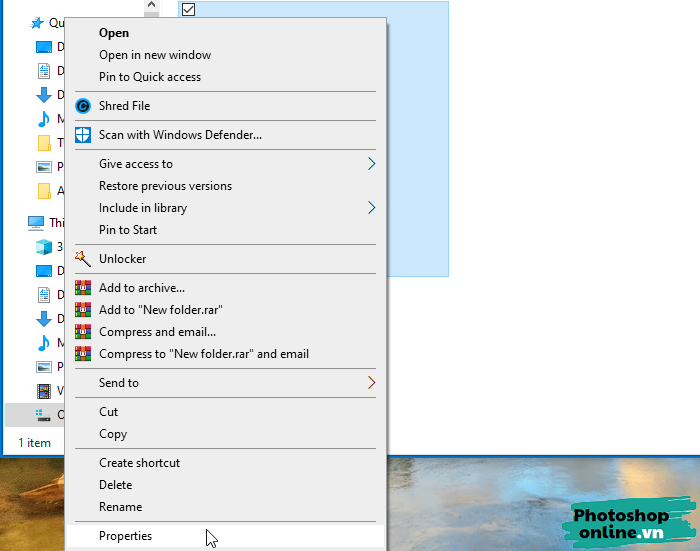Select the 3D Objects cube icon
This screenshot has width=700, height=551.
[43, 247]
